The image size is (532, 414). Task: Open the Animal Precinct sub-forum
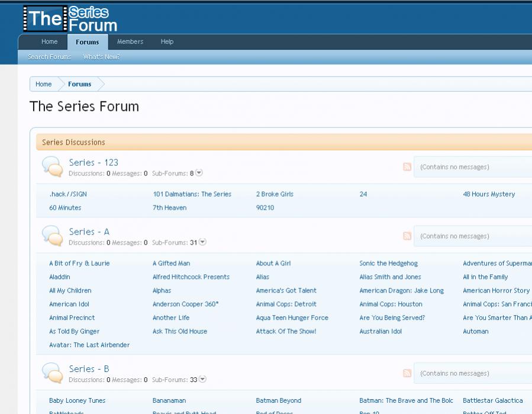(72, 317)
